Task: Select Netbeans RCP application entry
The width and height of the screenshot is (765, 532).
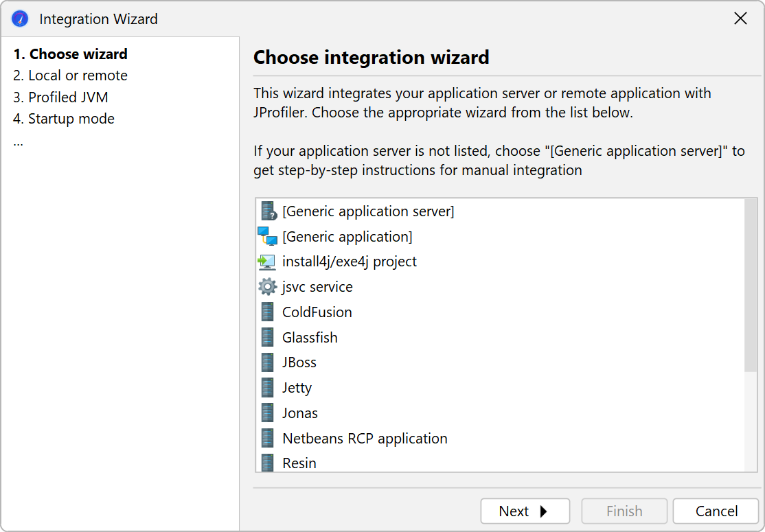Action: coord(365,439)
